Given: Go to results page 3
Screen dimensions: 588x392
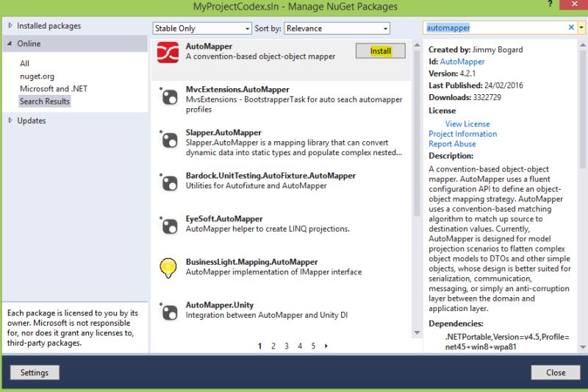Looking at the screenshot, I should point(287,346).
